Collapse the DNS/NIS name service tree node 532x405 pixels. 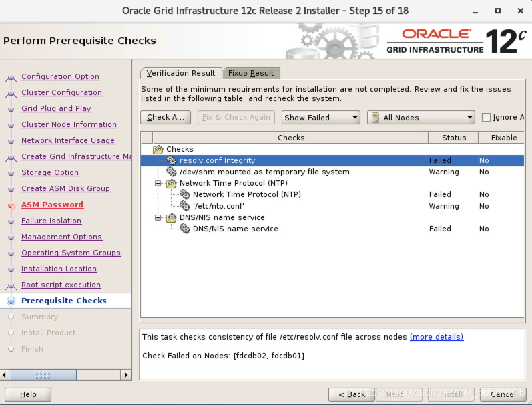pyautogui.click(x=158, y=217)
